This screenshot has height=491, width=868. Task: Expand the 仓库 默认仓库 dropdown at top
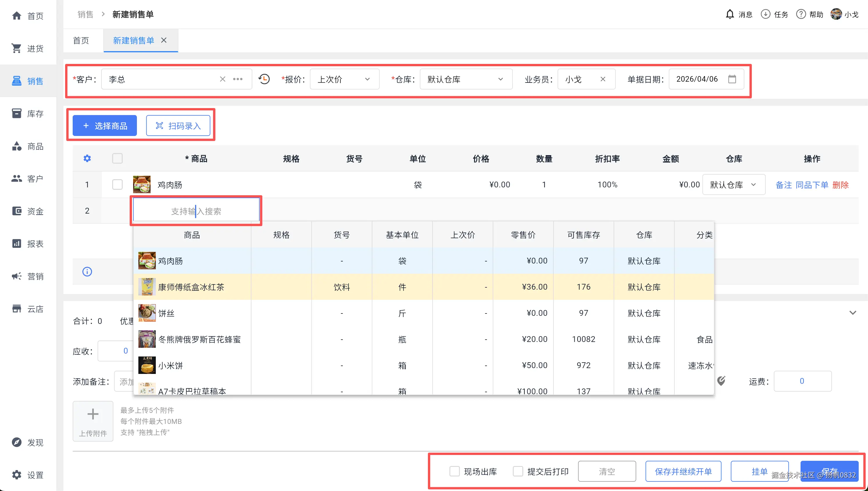coord(466,79)
